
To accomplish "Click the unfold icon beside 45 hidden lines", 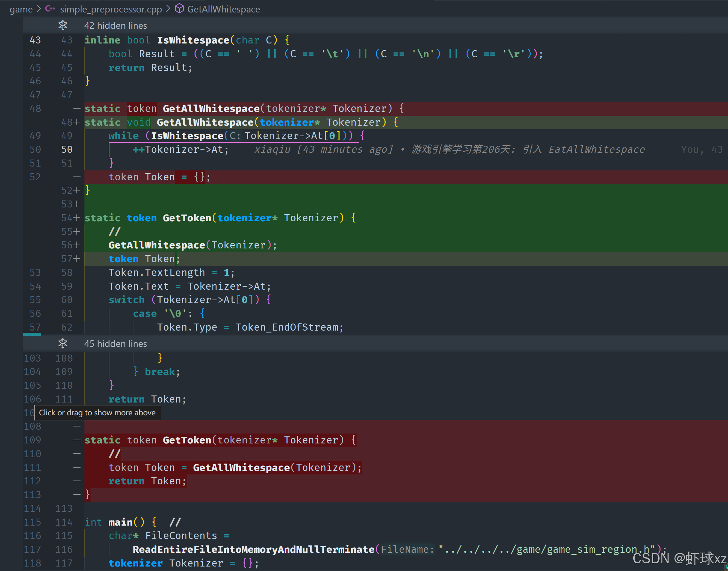I will [x=63, y=343].
